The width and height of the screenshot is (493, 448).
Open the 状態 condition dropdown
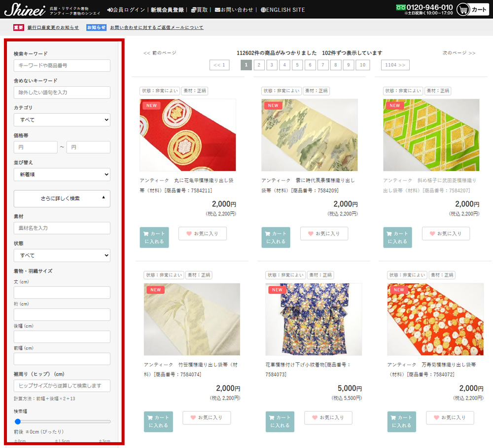62,255
